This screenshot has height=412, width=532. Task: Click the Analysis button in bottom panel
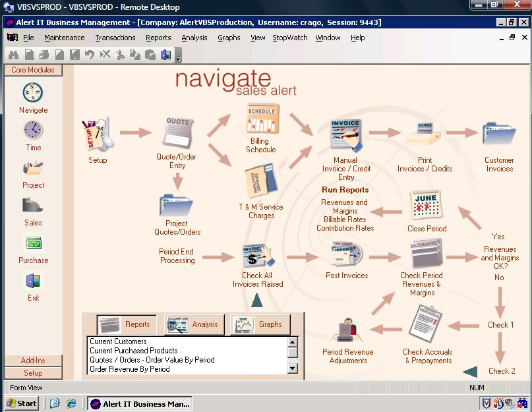[x=194, y=325]
